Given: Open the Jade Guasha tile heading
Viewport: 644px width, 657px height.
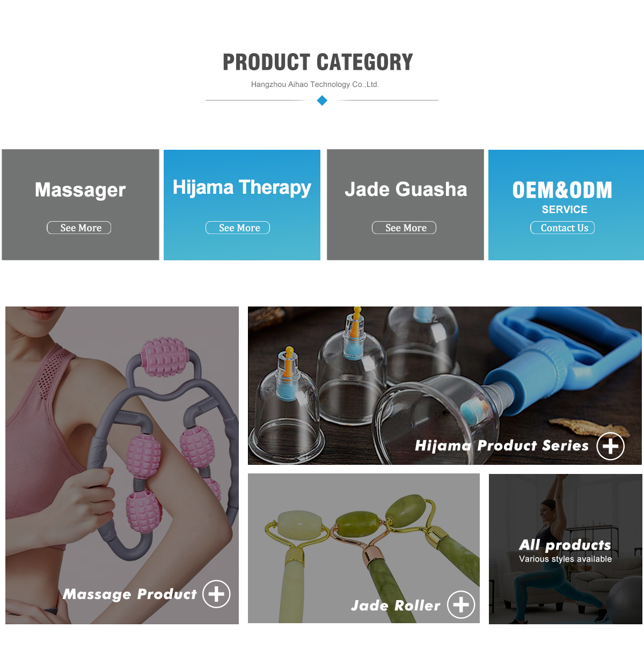Looking at the screenshot, I should tap(406, 189).
